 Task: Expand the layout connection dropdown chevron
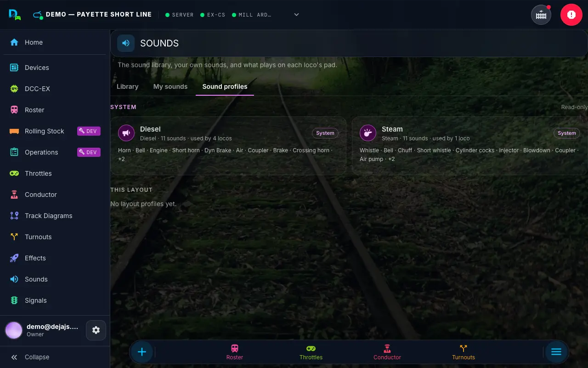297,15
